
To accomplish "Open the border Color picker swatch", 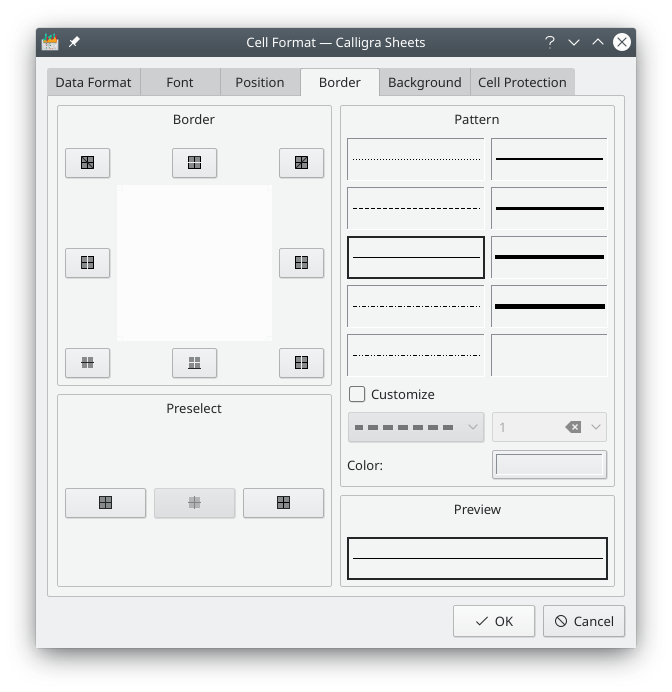I will click(549, 465).
